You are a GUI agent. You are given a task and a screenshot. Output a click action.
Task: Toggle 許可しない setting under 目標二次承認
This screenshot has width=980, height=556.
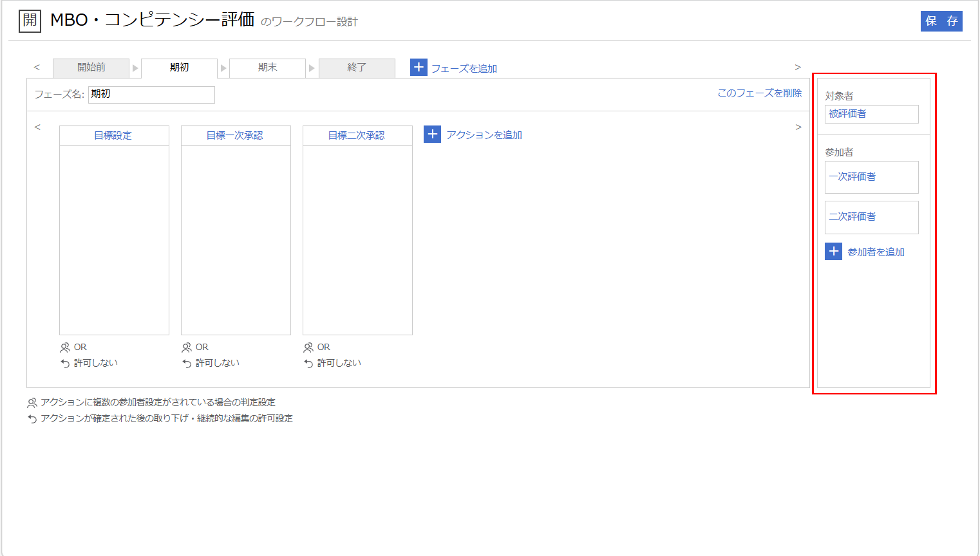tap(339, 363)
